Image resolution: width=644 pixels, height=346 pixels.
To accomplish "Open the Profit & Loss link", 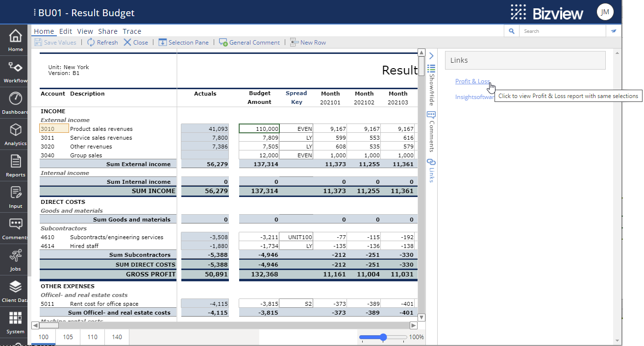I will click(x=472, y=81).
